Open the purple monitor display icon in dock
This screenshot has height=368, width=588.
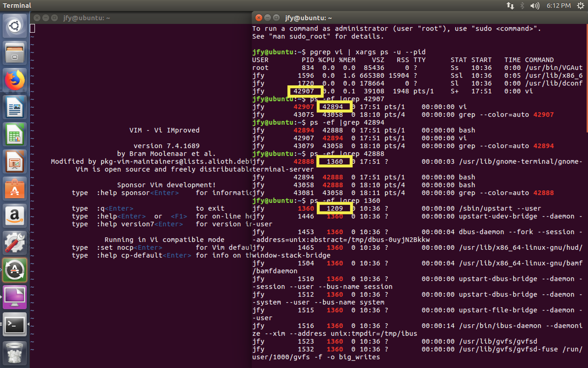point(14,297)
